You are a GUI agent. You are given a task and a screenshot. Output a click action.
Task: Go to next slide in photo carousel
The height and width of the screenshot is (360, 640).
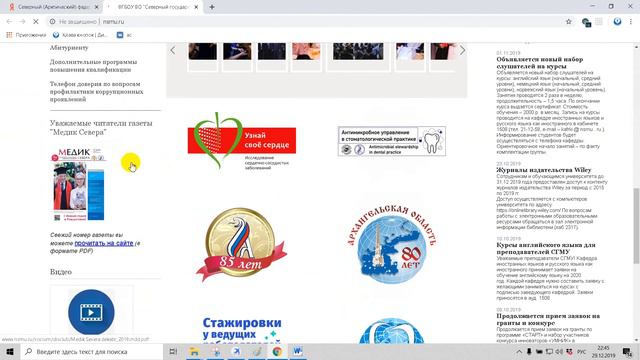click(462, 50)
